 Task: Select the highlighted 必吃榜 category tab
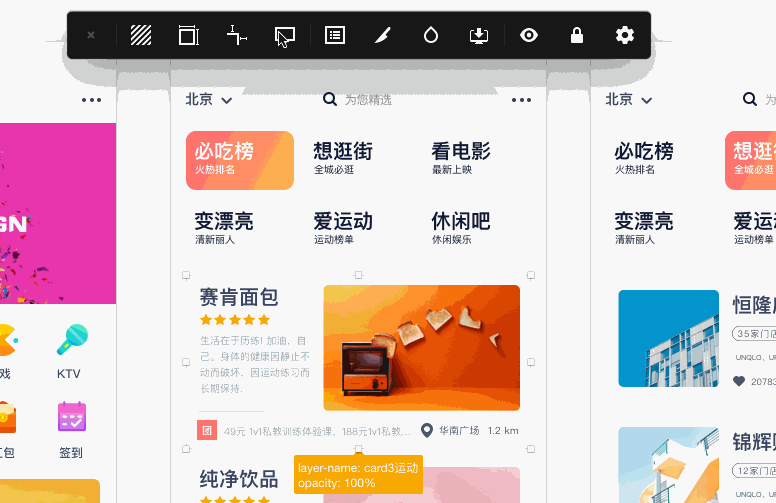240,160
